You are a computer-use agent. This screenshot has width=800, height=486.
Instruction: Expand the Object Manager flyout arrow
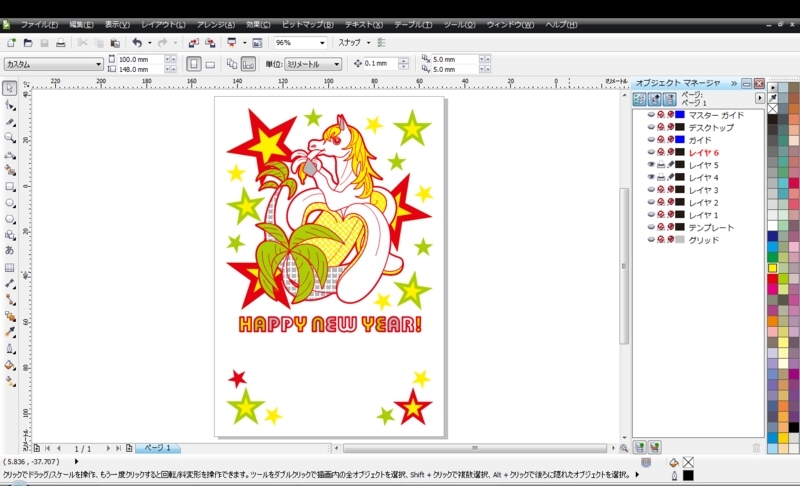pyautogui.click(x=760, y=98)
